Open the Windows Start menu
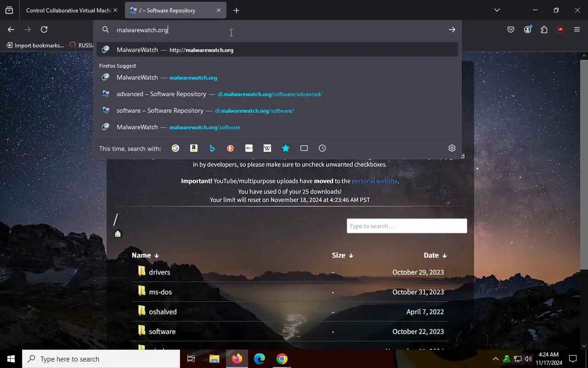 pyautogui.click(x=11, y=359)
